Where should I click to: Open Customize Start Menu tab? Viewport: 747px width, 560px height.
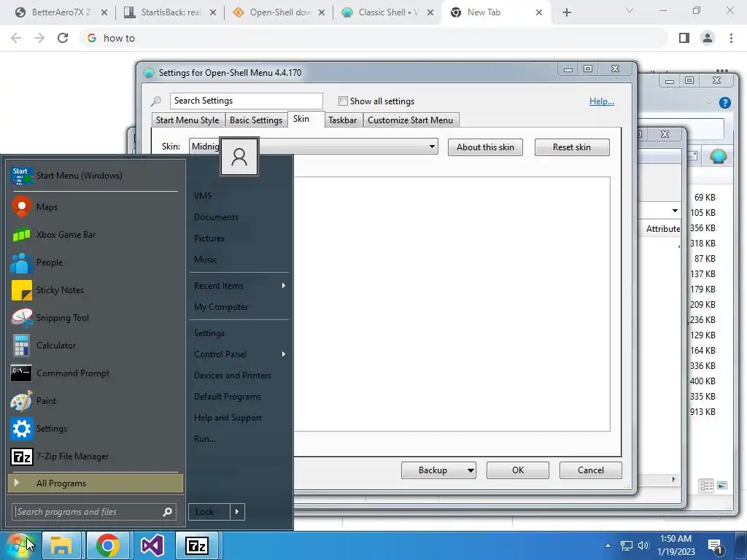pos(410,120)
